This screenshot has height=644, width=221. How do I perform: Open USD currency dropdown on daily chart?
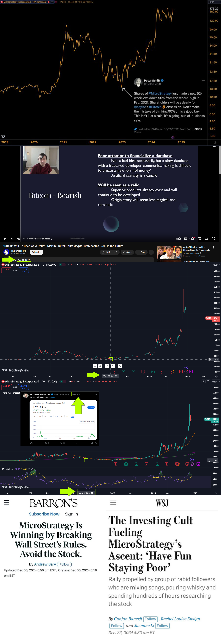(x=216, y=265)
